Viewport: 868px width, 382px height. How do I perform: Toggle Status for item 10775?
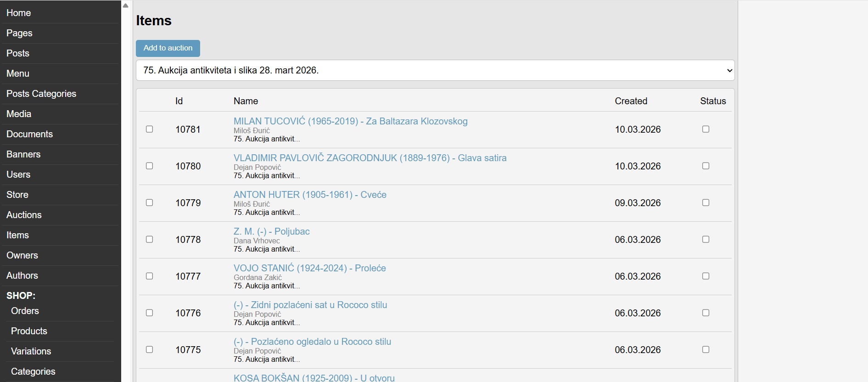pyautogui.click(x=706, y=349)
